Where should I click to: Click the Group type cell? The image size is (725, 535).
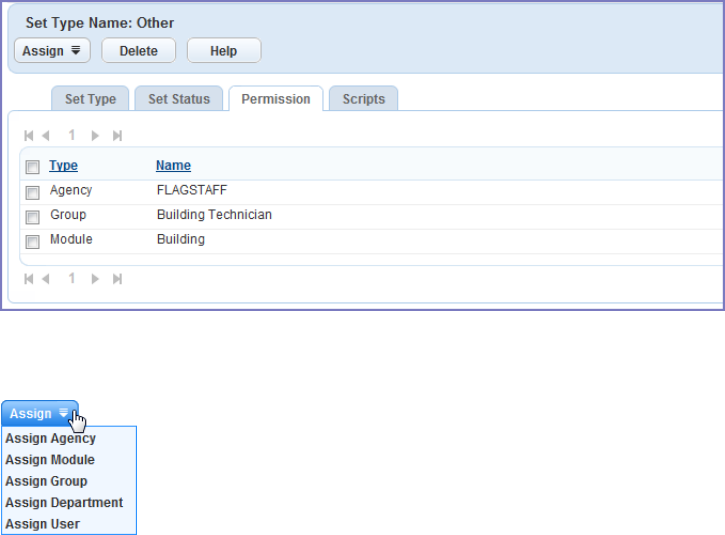(x=68, y=215)
